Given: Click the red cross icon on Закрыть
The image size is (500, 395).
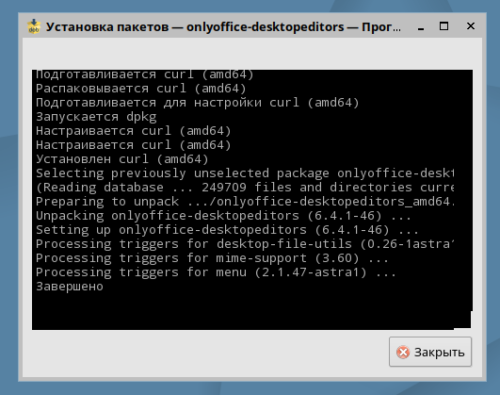Looking at the screenshot, I should tap(403, 352).
